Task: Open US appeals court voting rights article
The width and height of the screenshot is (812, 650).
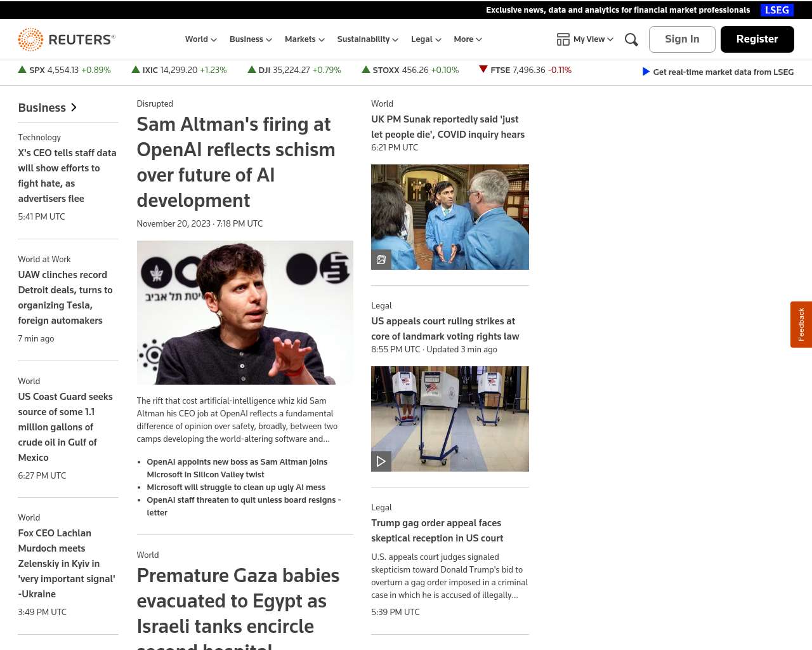Action: (445, 329)
